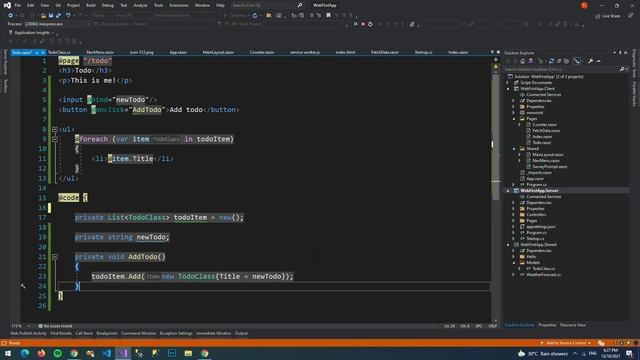Screen dimensions: 640x360
Task: Click Solution Explorer Home icon
Action: click(x=522, y=61)
